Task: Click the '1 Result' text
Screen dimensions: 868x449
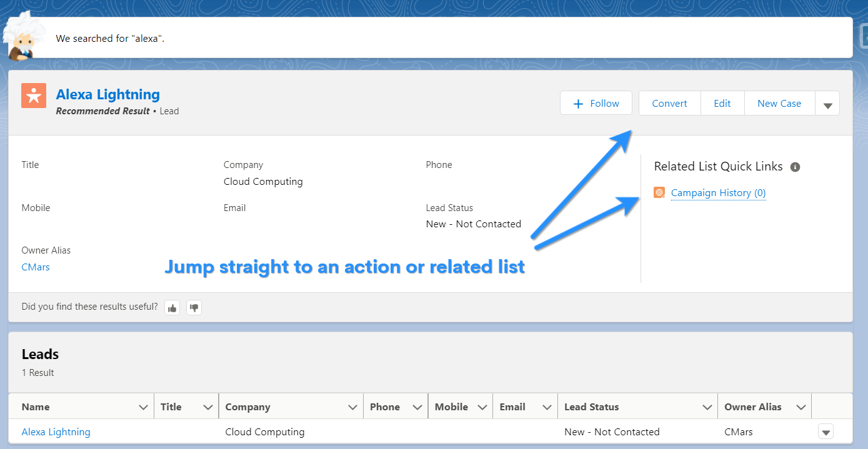Action: [x=37, y=373]
